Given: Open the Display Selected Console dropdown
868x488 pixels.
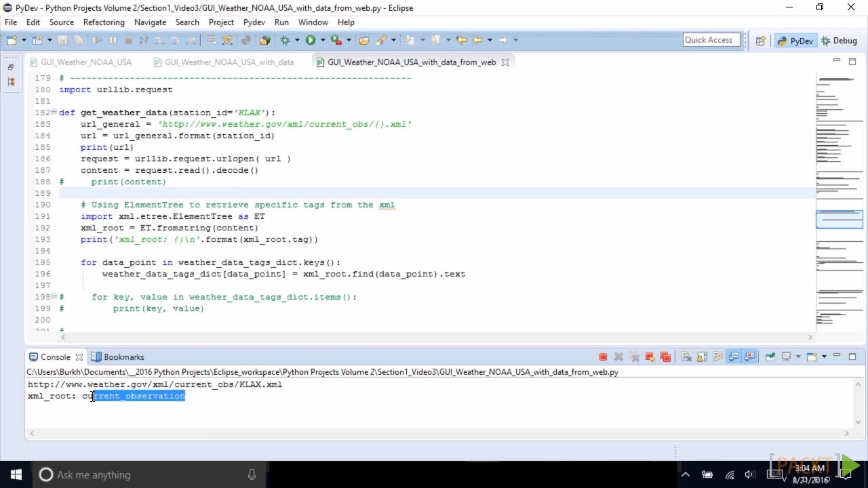Looking at the screenshot, I should (x=798, y=357).
